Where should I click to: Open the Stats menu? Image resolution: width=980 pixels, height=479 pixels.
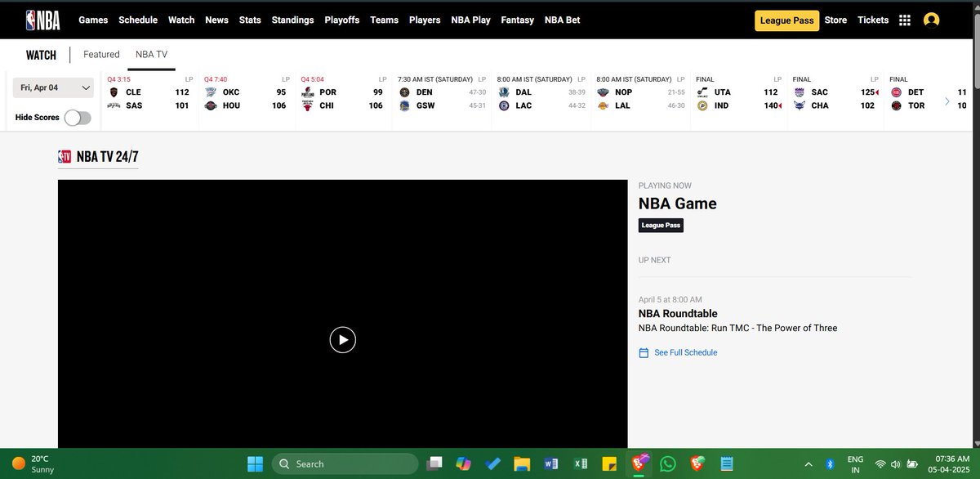tap(250, 20)
